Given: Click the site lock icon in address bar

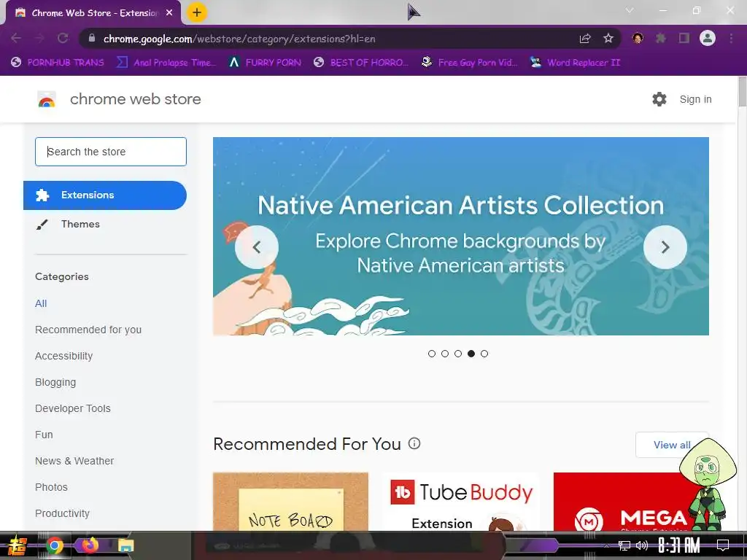Looking at the screenshot, I should tap(92, 38).
